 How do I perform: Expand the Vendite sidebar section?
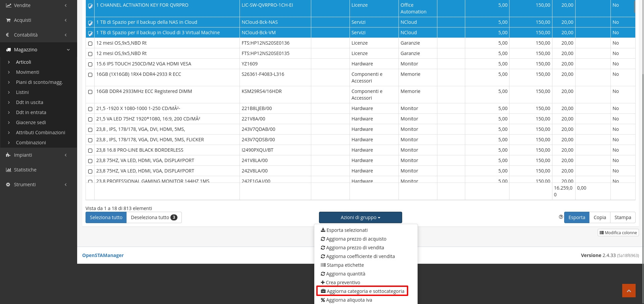click(x=38, y=5)
